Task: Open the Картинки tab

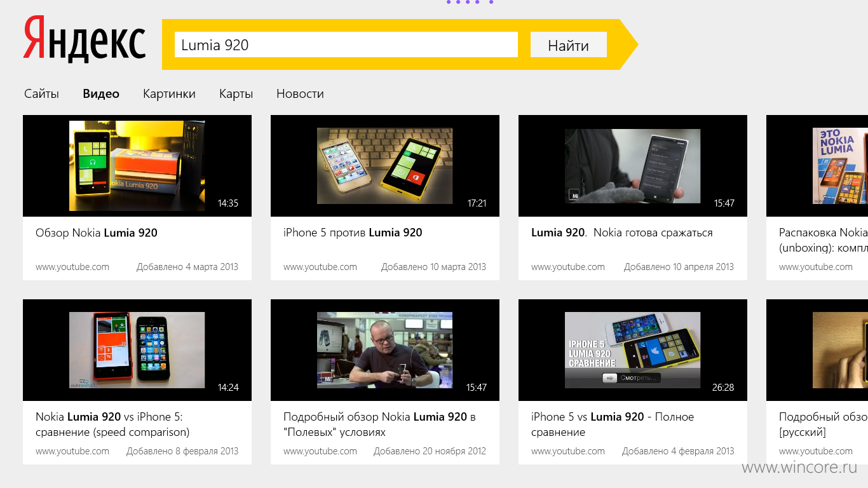Action: tap(169, 93)
